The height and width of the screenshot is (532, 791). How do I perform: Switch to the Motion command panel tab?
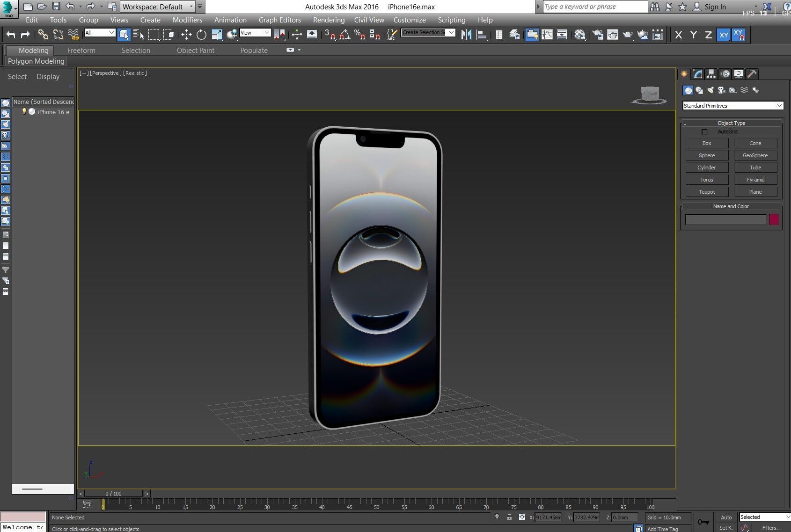tap(725, 74)
